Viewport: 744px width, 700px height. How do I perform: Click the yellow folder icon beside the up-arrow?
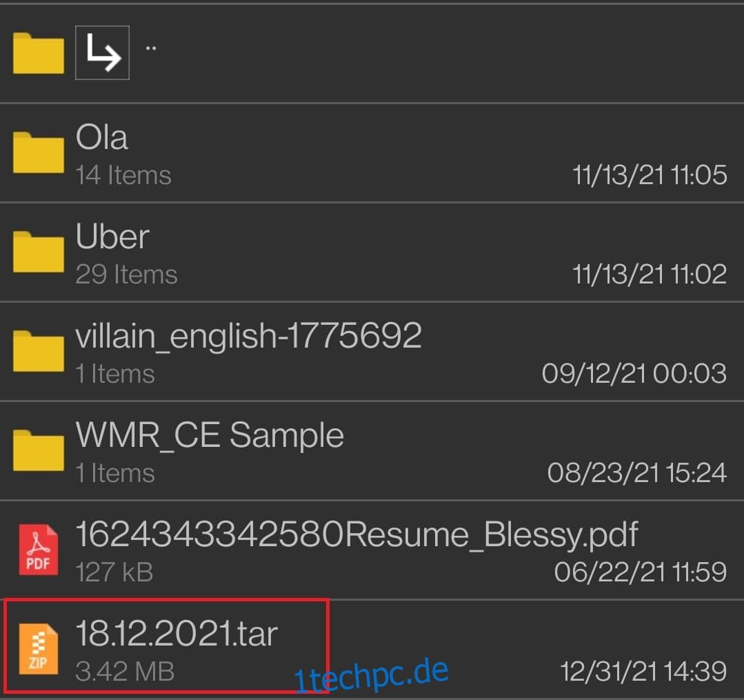(x=39, y=54)
